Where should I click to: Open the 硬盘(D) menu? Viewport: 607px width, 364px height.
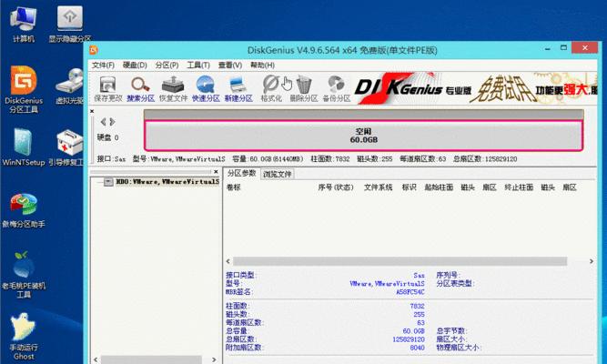point(135,65)
